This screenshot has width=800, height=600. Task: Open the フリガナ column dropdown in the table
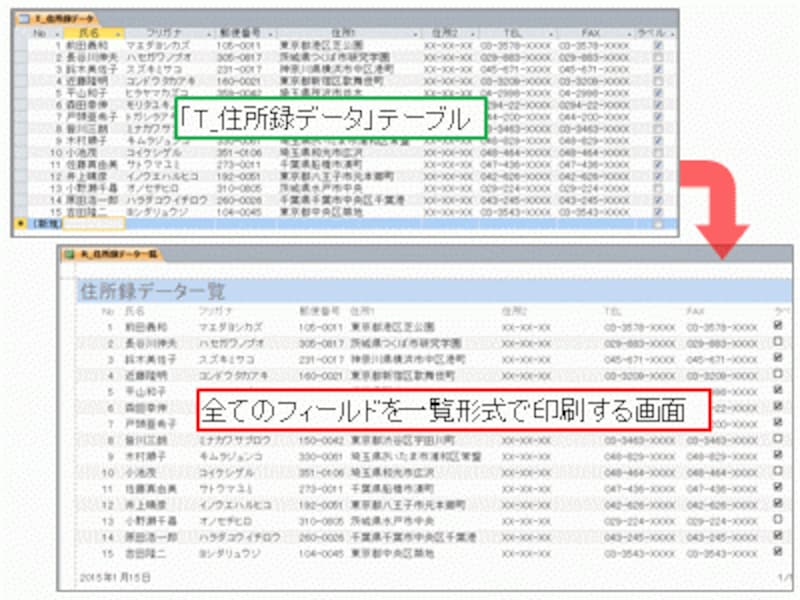(209, 34)
